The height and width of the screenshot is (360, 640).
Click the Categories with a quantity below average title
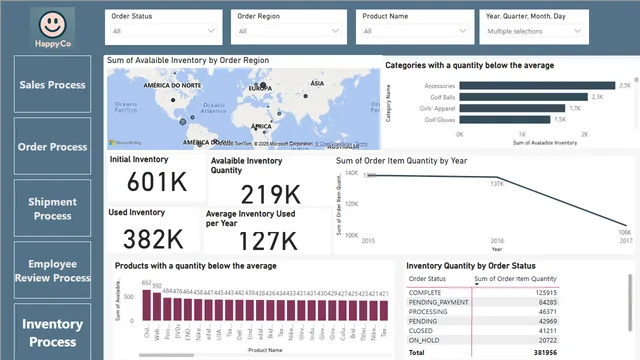[469, 65]
